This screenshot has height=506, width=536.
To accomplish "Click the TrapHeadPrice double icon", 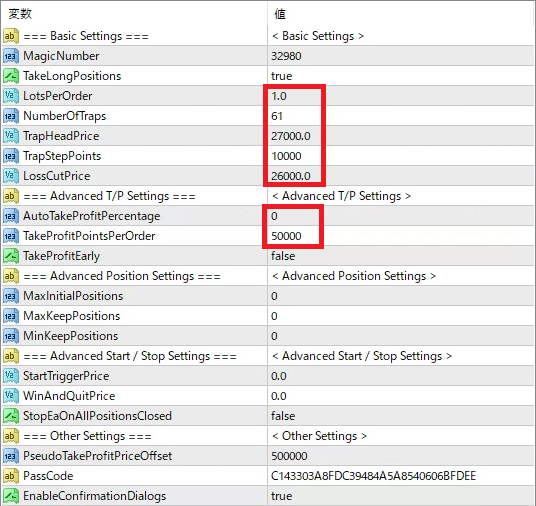I will point(11,136).
